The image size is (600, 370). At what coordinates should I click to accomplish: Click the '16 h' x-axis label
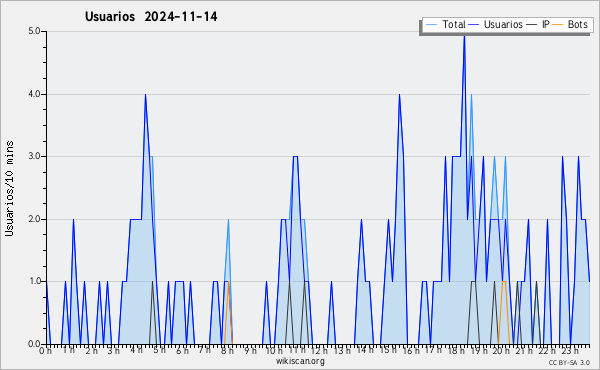(411, 351)
